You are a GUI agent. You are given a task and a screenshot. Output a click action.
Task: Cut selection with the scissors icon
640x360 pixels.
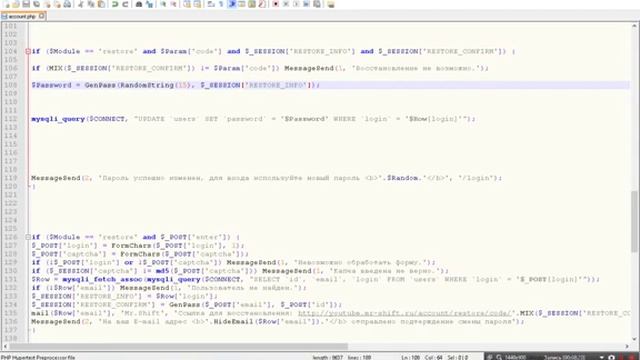(81, 4)
